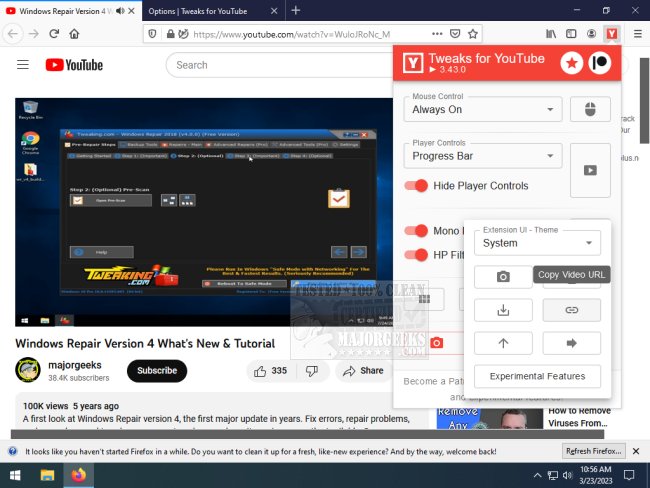View the site lock security info
The height and width of the screenshot is (488, 650).
tap(170, 34)
